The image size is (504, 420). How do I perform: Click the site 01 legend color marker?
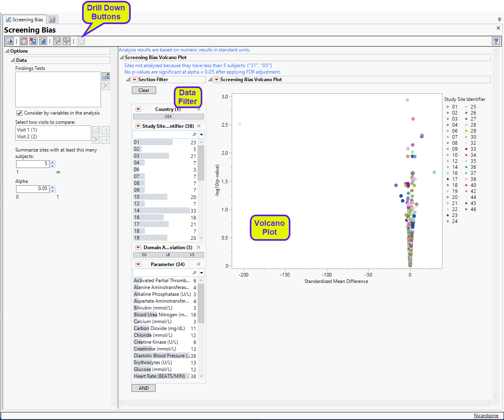pos(448,107)
